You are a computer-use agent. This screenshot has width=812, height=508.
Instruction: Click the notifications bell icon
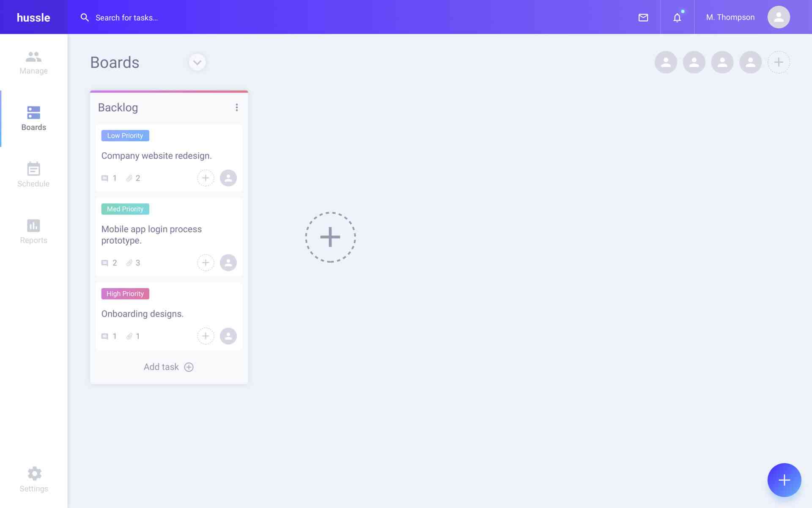coord(677,17)
